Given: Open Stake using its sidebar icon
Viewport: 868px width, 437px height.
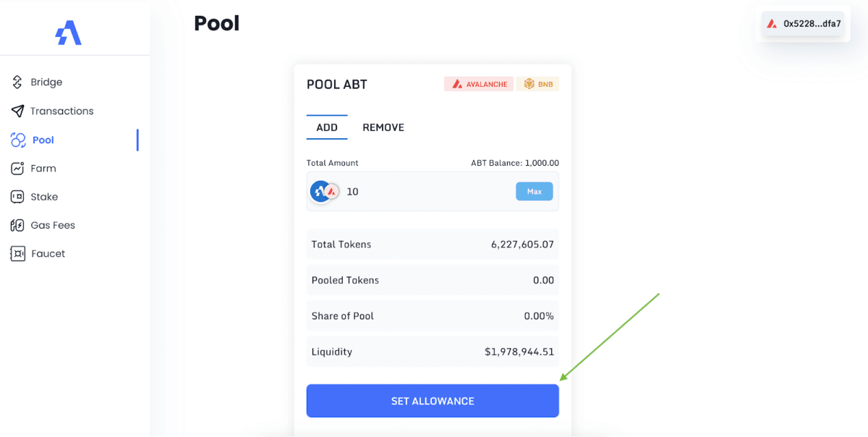Looking at the screenshot, I should click(x=16, y=196).
